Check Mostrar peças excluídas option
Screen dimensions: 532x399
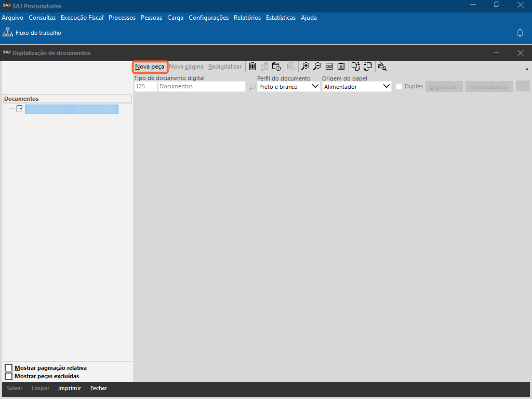click(8, 376)
